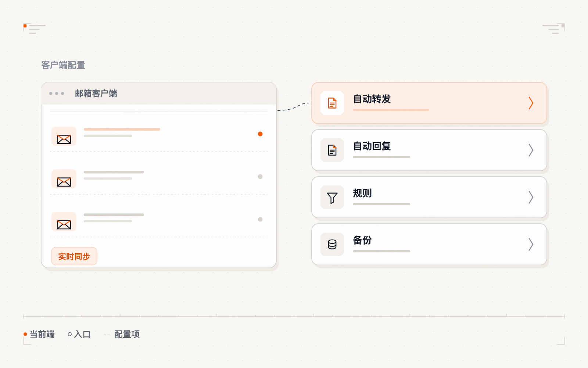
Task: Click the 规则 funnel filter icon
Action: pos(332,197)
